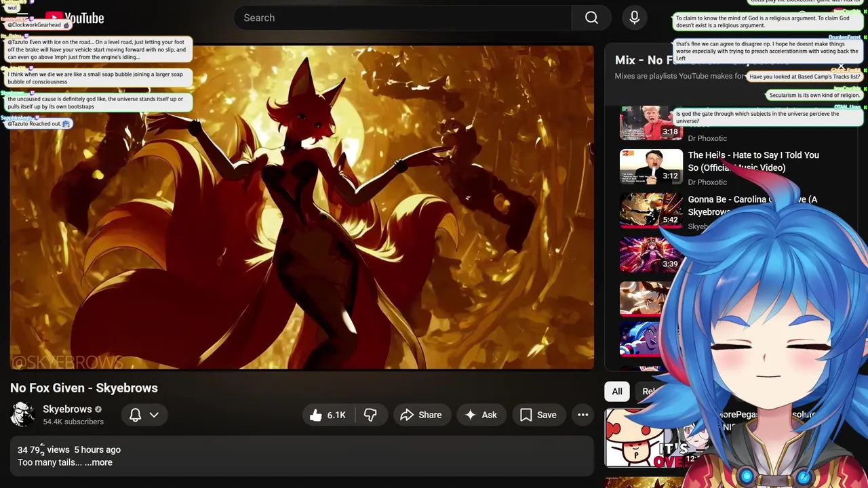Click the 54.4K subscribers text
The image size is (868, 488).
tap(73, 422)
